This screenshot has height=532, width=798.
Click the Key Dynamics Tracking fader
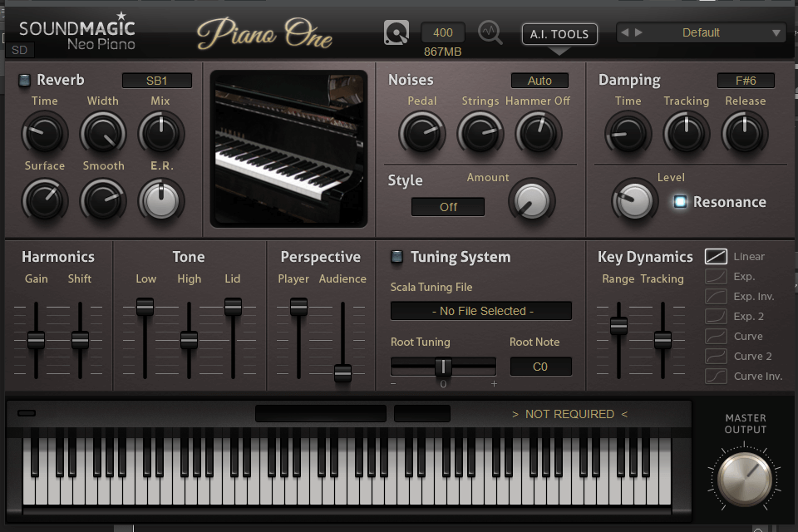click(x=663, y=339)
